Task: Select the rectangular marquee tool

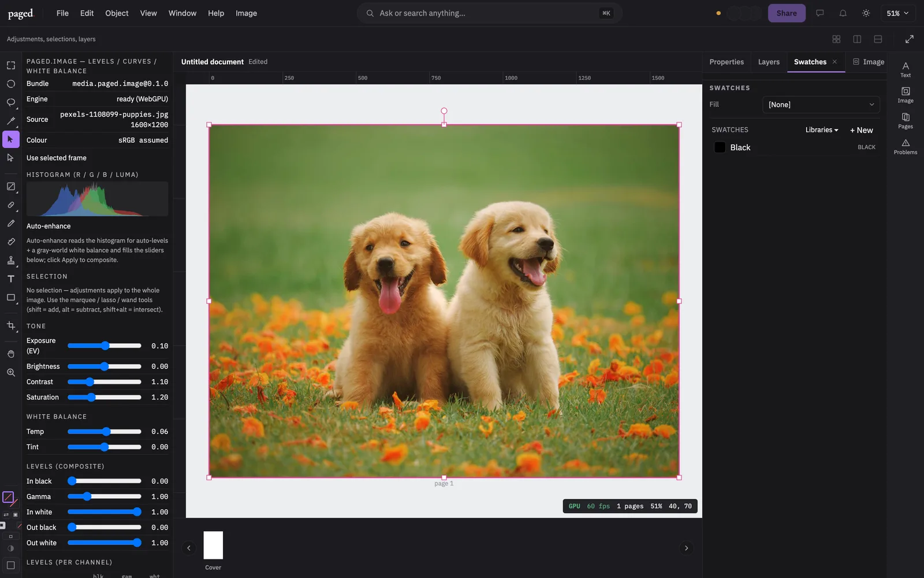Action: (x=10, y=65)
